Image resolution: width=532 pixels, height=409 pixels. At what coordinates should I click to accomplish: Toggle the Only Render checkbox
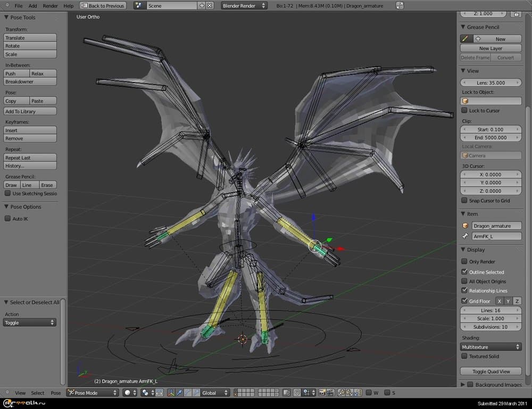click(x=464, y=262)
